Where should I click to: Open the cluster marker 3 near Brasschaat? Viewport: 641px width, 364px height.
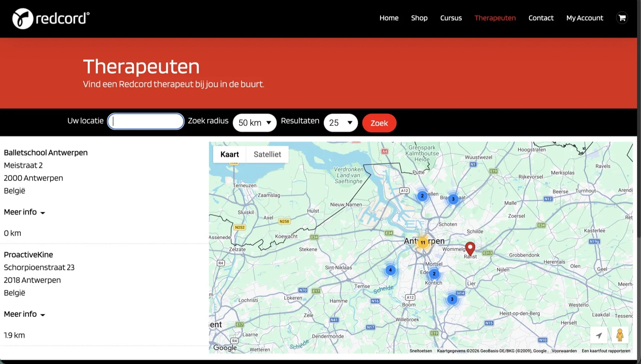(x=453, y=199)
